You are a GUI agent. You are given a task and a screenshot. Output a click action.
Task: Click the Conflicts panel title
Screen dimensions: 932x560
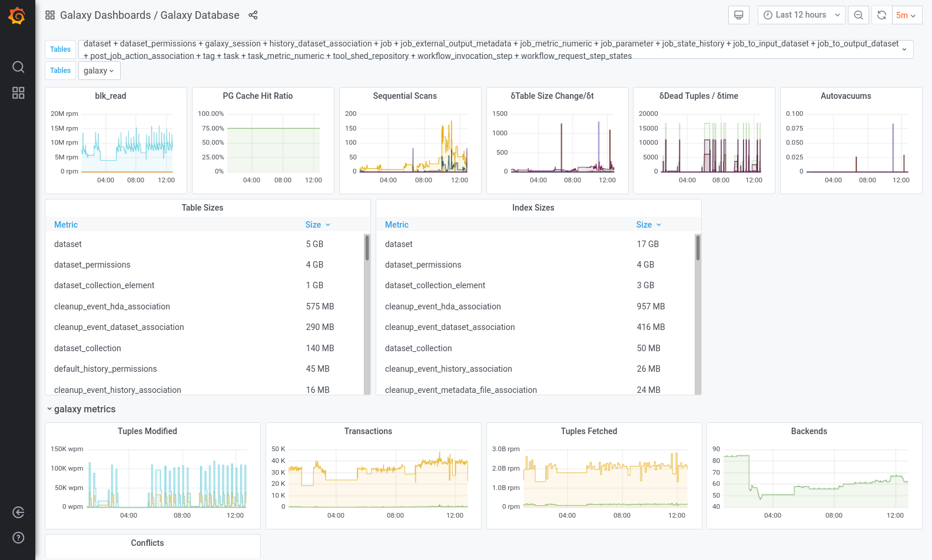tap(147, 543)
